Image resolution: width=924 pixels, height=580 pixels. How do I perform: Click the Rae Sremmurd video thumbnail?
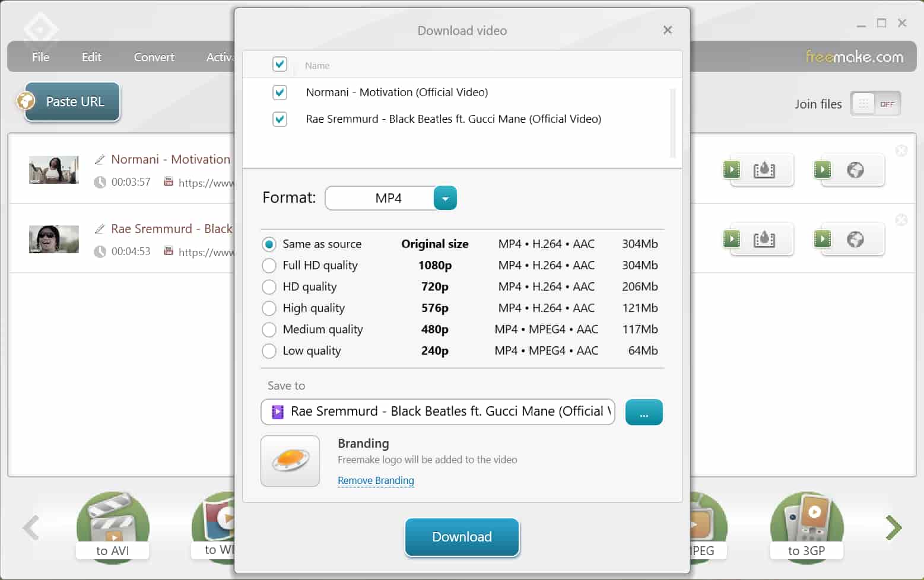click(x=53, y=239)
